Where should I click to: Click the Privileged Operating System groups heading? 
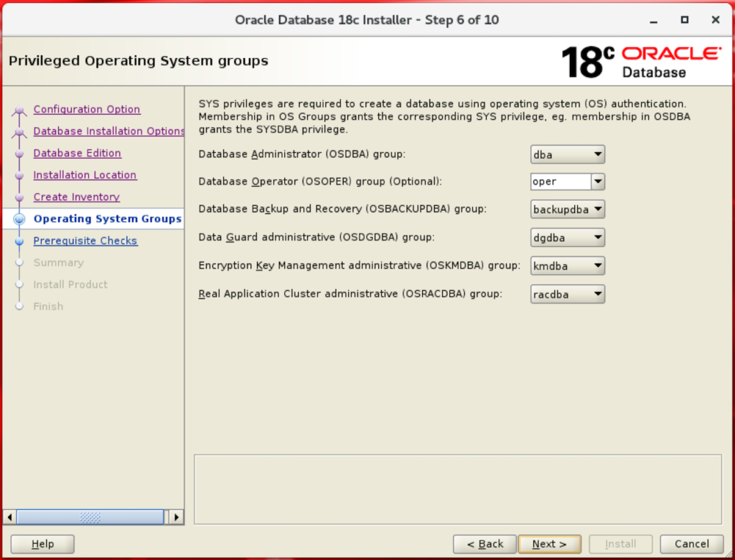pos(139,61)
